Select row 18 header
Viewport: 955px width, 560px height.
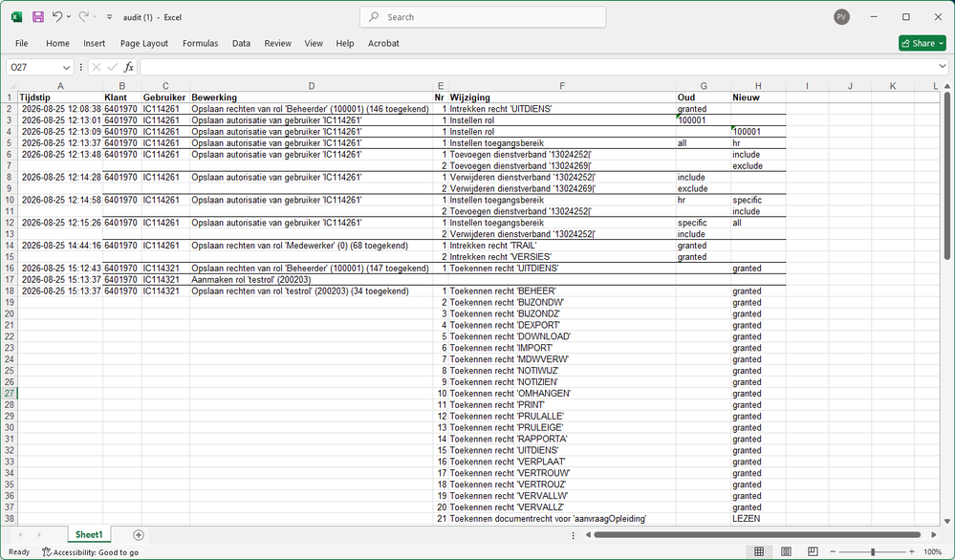10,291
